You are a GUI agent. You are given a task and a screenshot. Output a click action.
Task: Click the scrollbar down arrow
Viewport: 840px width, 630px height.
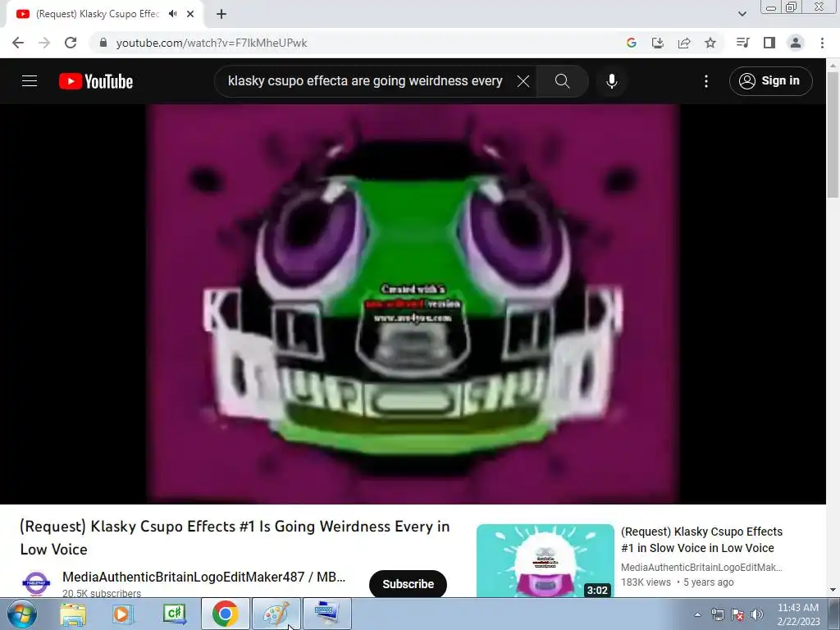833,590
